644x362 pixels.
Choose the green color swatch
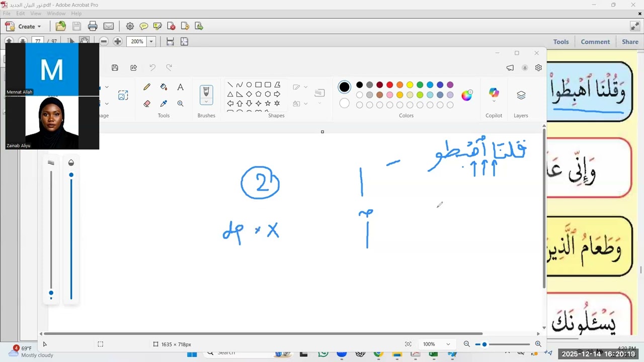[x=420, y=85]
